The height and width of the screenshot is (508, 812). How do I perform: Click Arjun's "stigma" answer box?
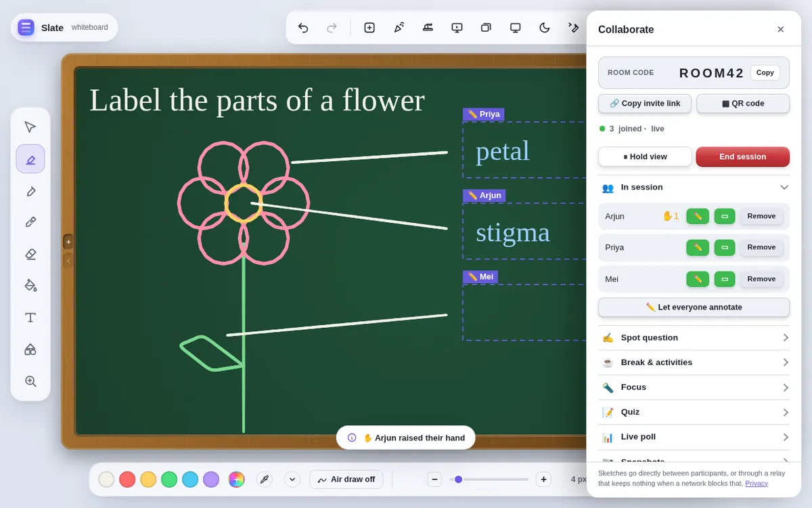524,231
